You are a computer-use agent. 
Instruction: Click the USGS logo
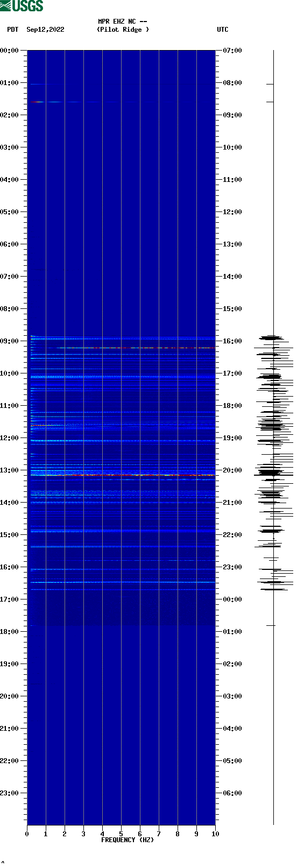pos(22,6)
